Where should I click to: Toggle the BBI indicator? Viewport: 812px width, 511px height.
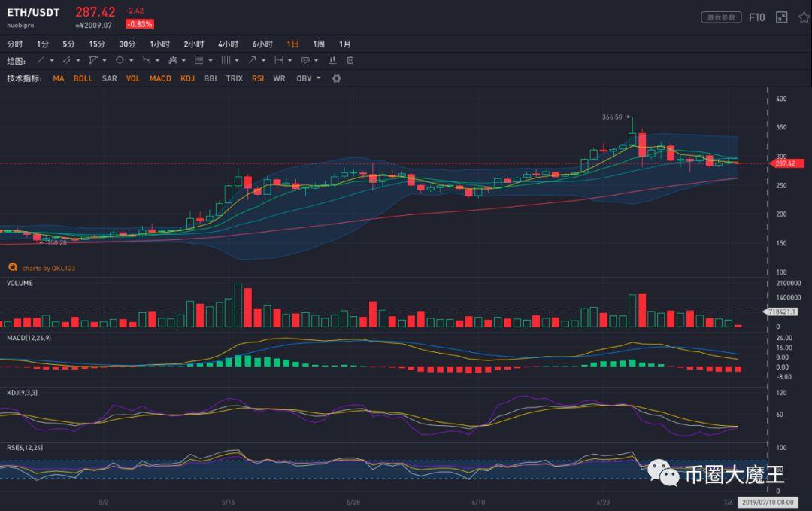coord(211,78)
